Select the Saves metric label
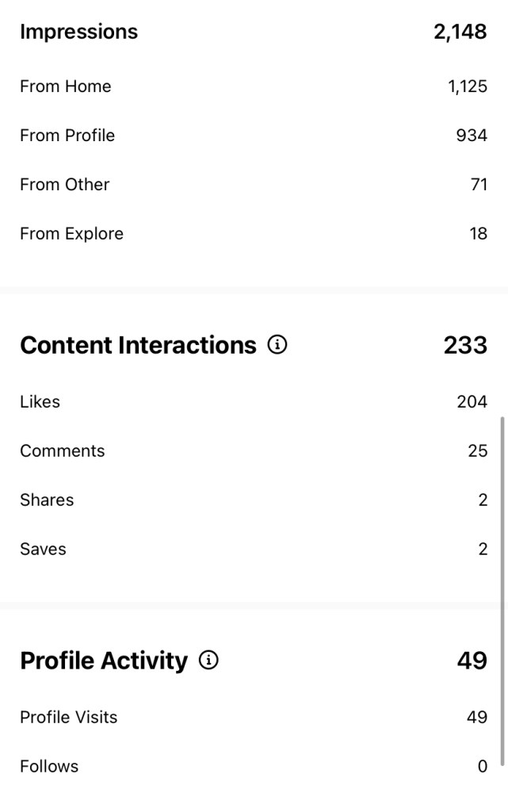The image size is (508, 812). [43, 550]
